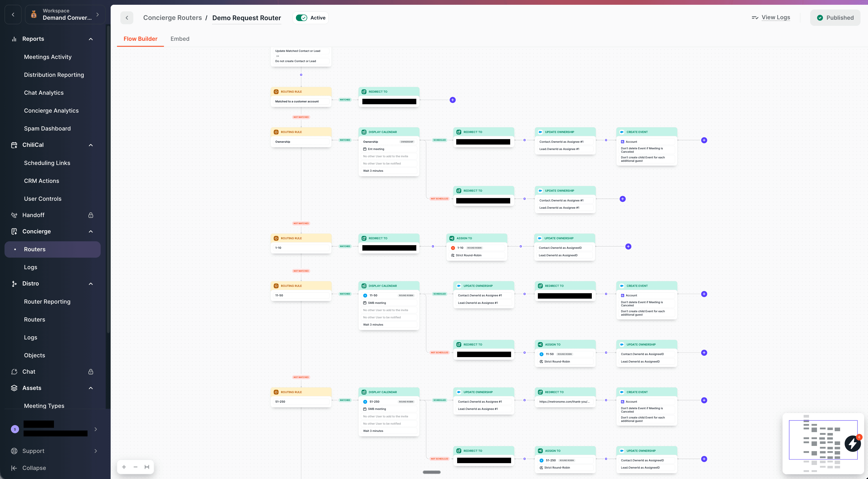Open the View Logs link
Viewport: 868px width, 479px height.
coord(776,17)
